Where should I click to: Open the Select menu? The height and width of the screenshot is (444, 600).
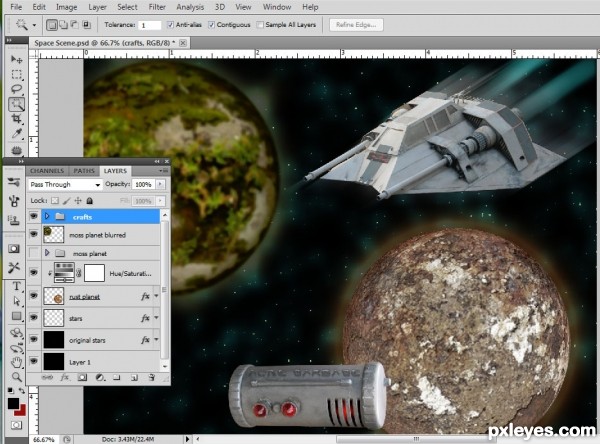[x=127, y=7]
